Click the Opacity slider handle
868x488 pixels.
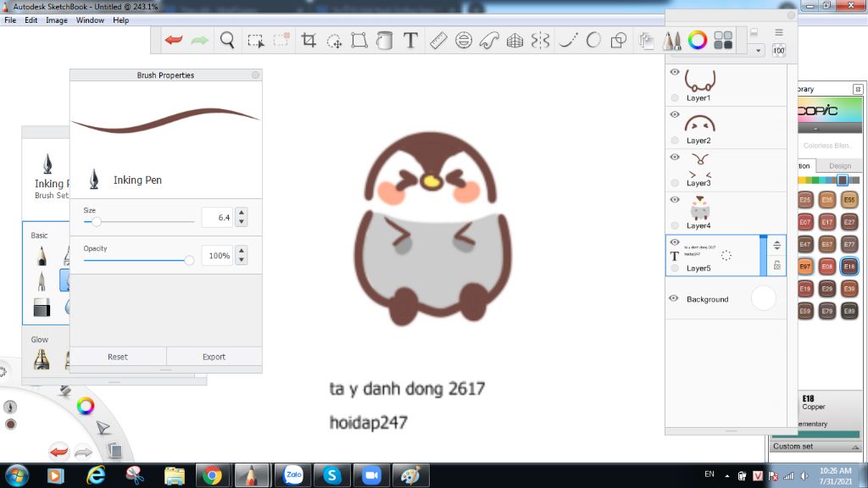(x=189, y=260)
